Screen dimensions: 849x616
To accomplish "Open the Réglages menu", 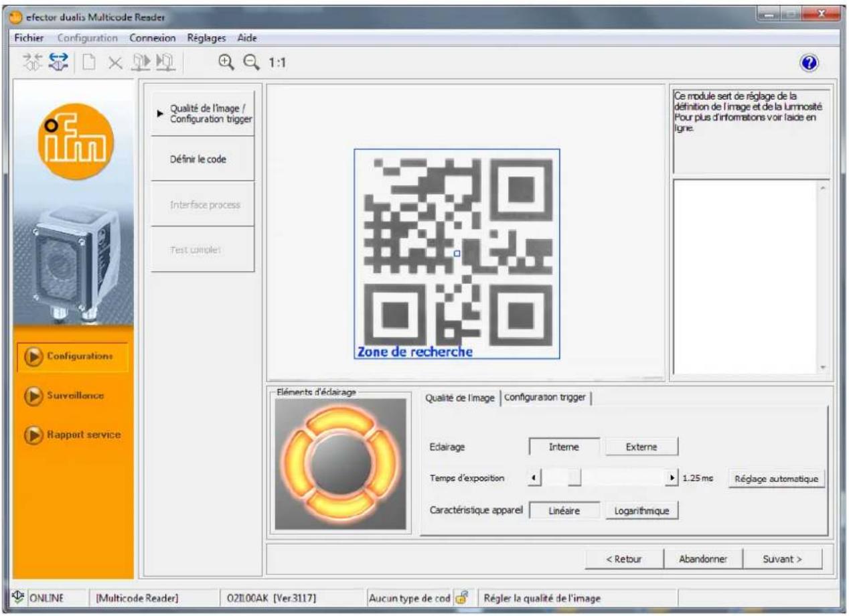I will pyautogui.click(x=207, y=39).
